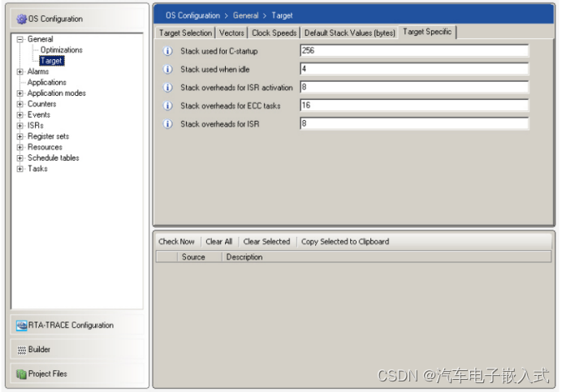562x392 pixels.
Task: Click info icon for ECC tasks overheads
Action: tap(167, 106)
